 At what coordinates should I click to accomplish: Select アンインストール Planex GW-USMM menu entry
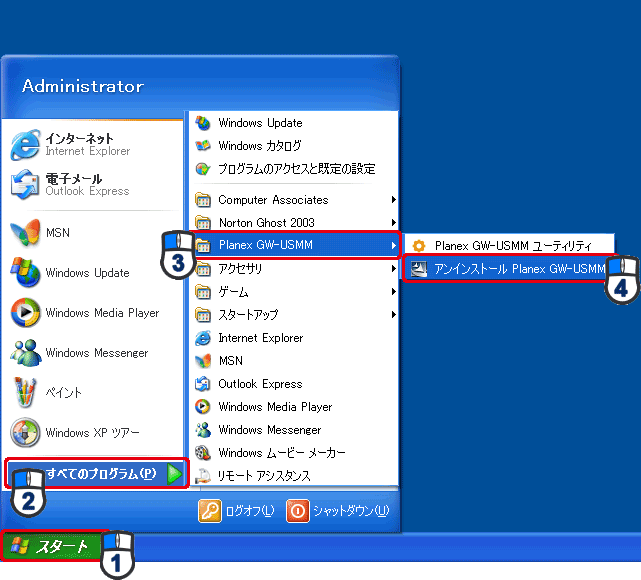(x=509, y=269)
